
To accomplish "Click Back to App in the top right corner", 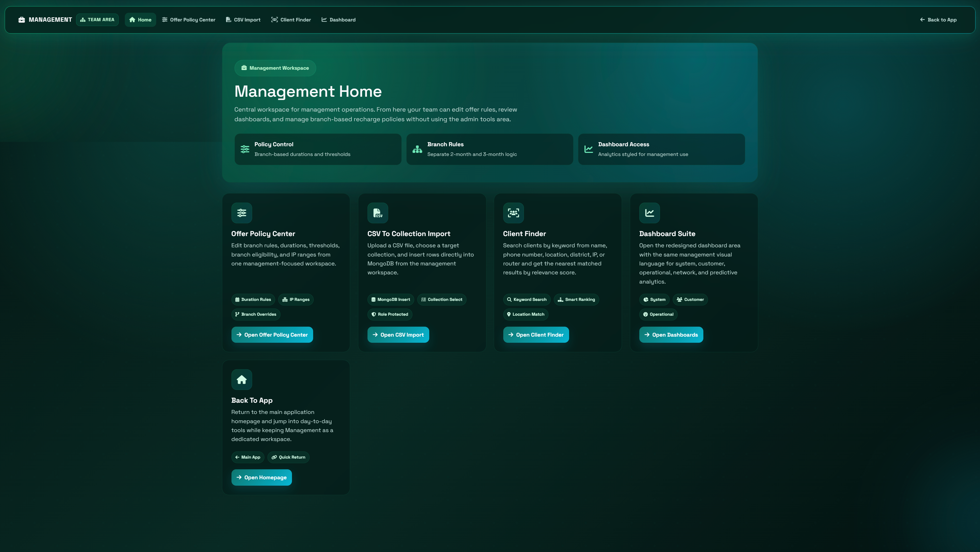I will (938, 19).
